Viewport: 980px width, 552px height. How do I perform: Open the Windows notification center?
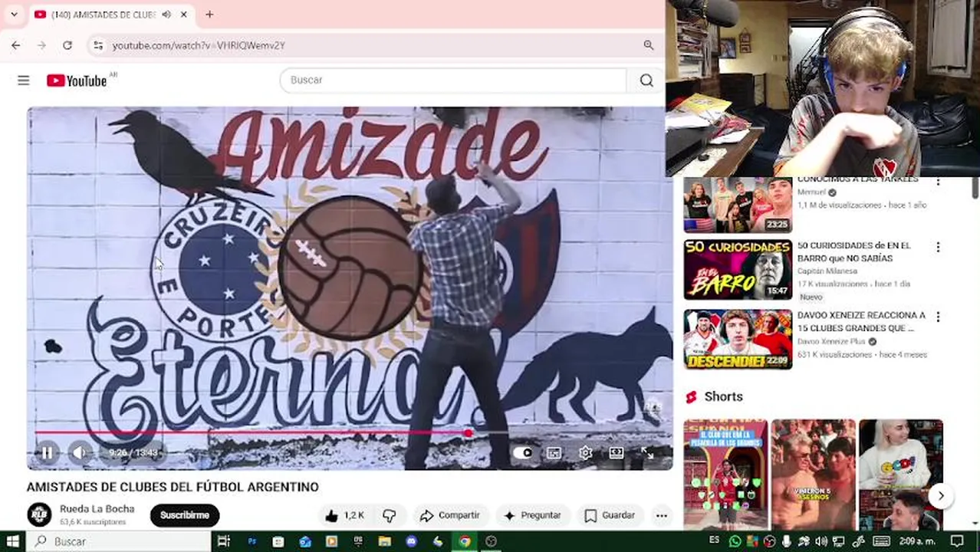[x=957, y=541]
